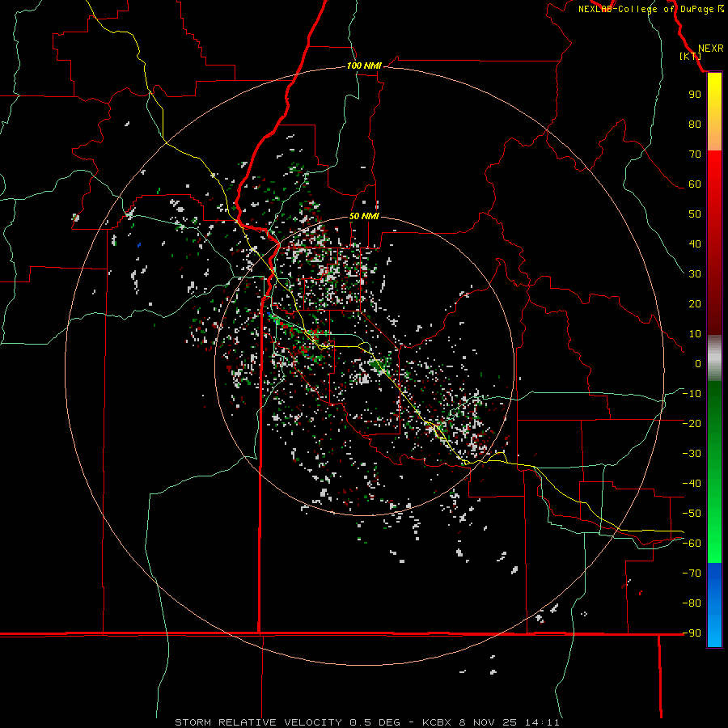Image resolution: width=728 pixels, height=728 pixels.
Task: Click the -70 value on the velocity scale
Action: [692, 574]
